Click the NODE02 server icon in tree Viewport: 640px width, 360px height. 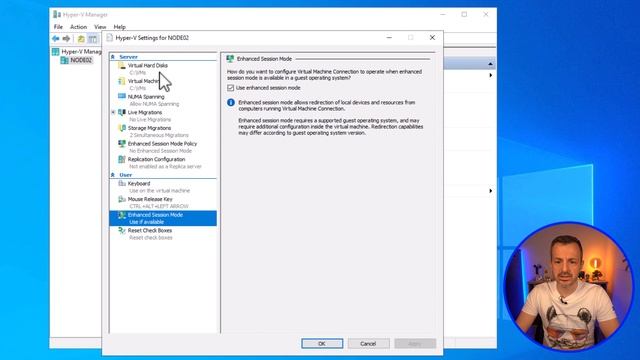click(64, 60)
